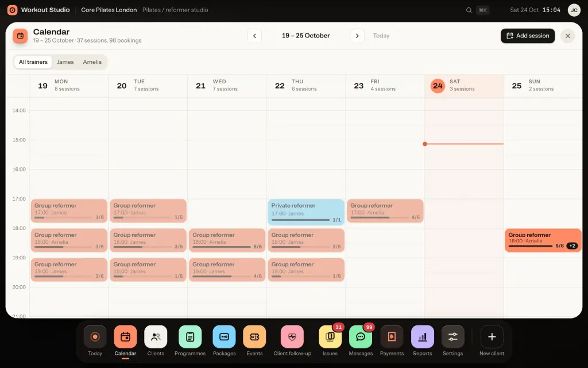
Task: Open the Payments dock icon
Action: point(392,337)
